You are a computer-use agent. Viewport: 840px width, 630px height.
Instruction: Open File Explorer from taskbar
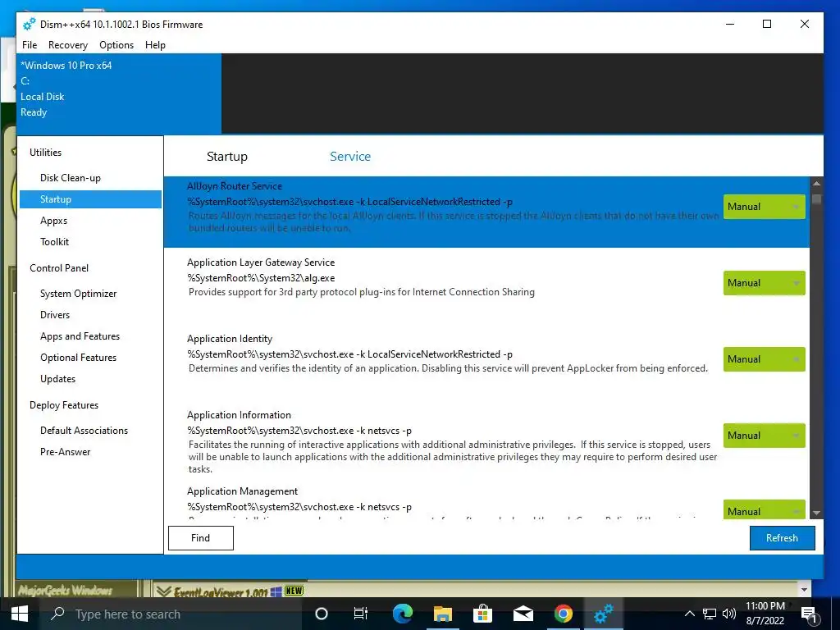click(x=442, y=614)
